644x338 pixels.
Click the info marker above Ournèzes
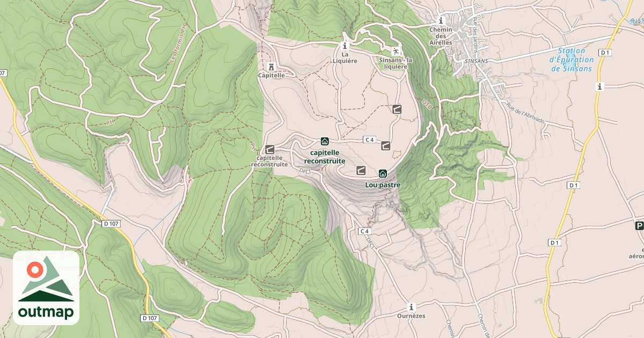(x=412, y=307)
